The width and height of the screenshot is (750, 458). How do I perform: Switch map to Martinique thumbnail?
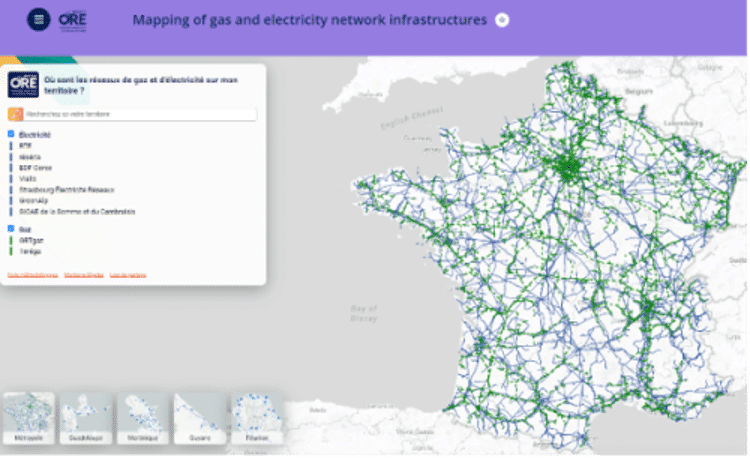(x=143, y=418)
